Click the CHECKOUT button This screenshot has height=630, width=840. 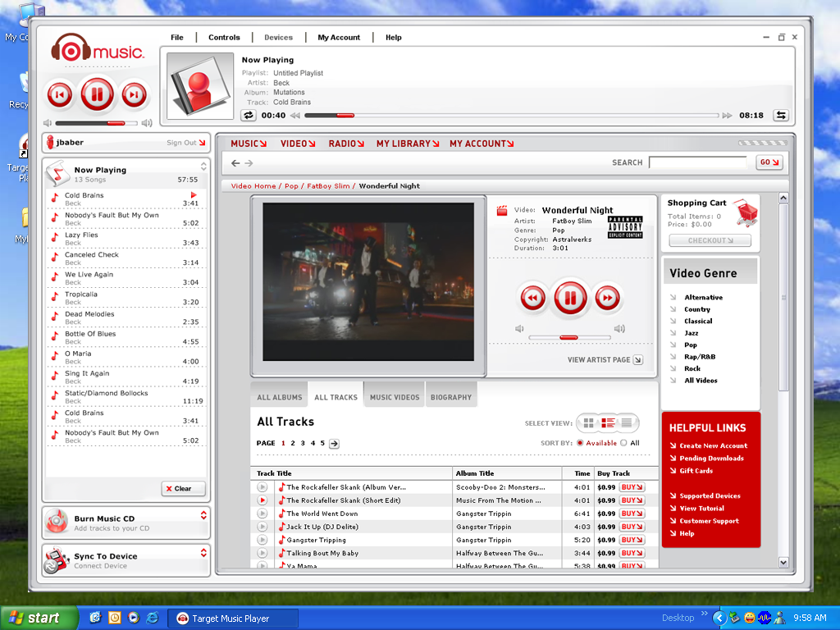point(710,240)
